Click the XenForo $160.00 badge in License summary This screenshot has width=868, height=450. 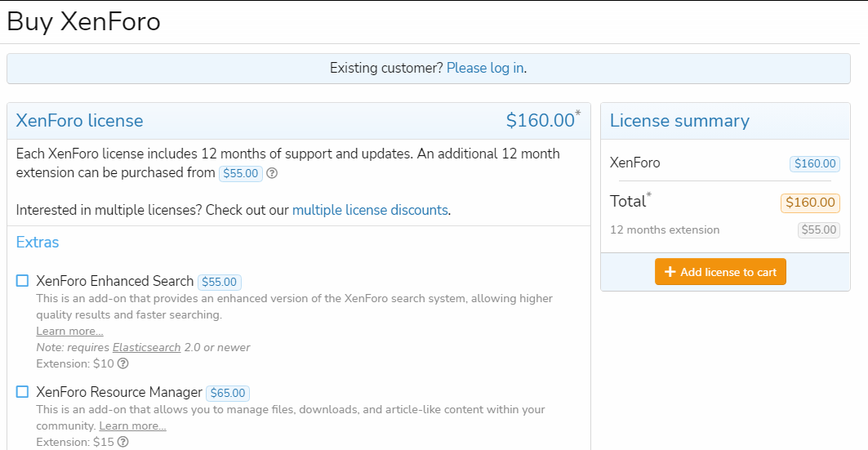[814, 163]
